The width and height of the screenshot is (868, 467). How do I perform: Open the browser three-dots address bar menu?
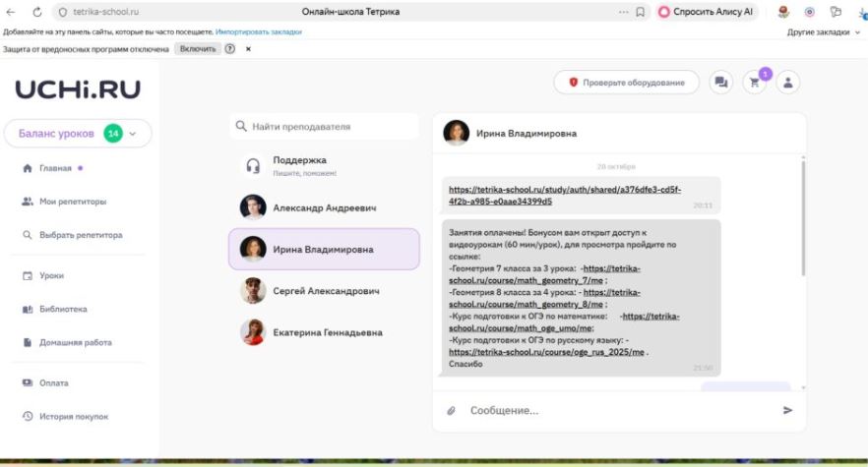(x=622, y=12)
